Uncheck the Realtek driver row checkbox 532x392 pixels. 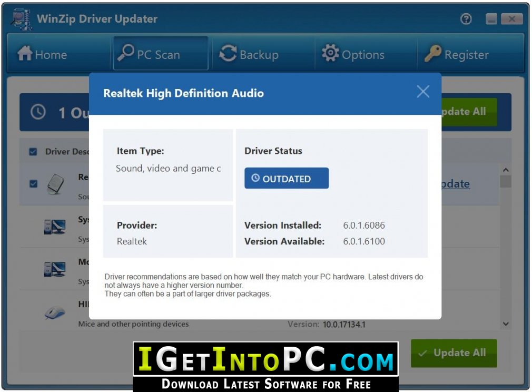33,183
